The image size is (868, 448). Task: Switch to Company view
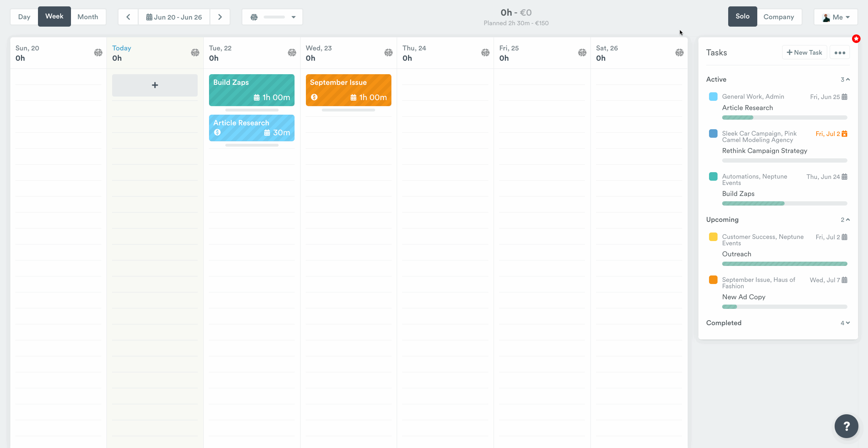coord(779,17)
